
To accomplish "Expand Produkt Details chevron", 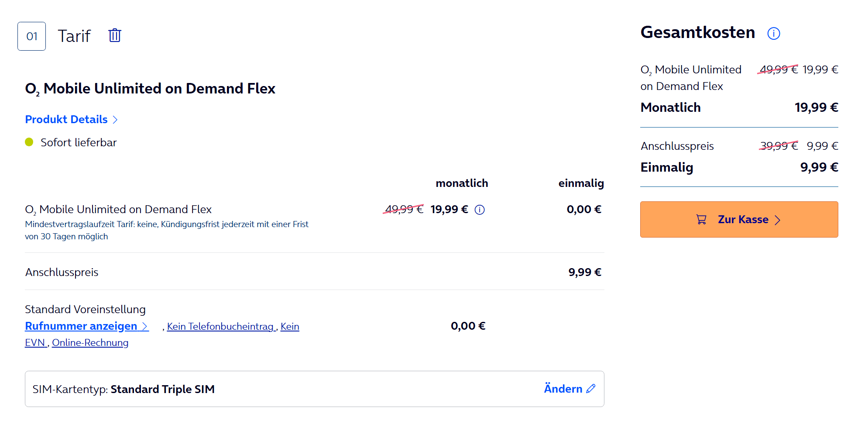I will click(x=115, y=120).
